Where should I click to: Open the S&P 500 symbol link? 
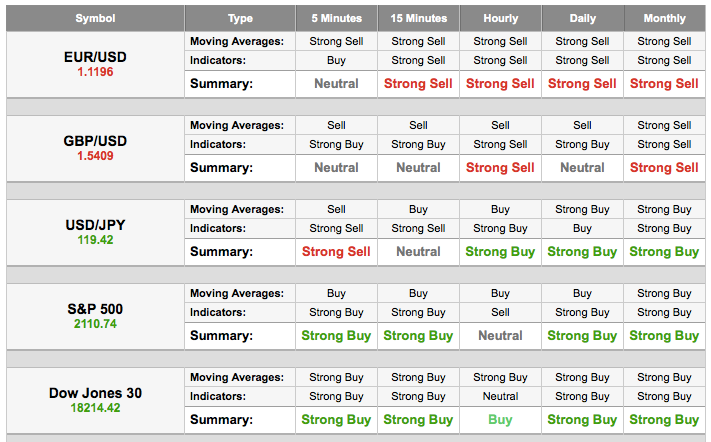[95, 309]
